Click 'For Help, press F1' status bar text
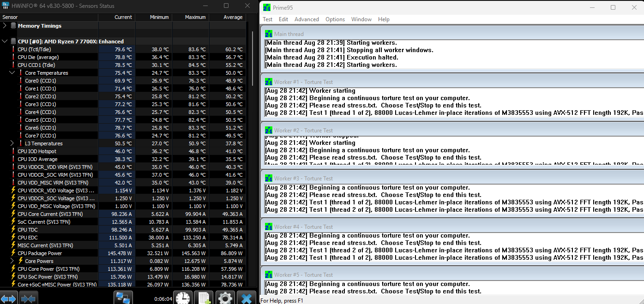This screenshot has width=644, height=304. point(282,300)
